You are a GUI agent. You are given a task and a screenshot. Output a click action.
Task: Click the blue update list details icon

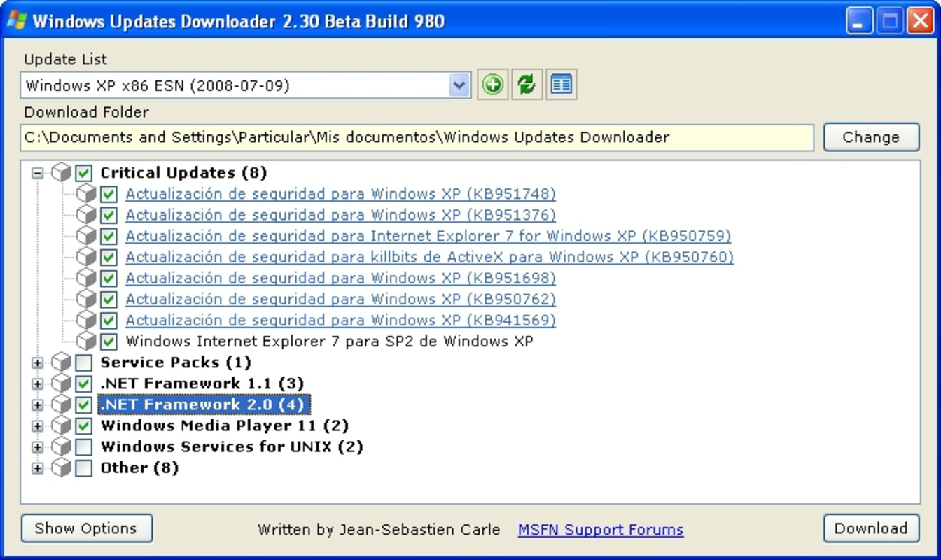pyautogui.click(x=561, y=85)
